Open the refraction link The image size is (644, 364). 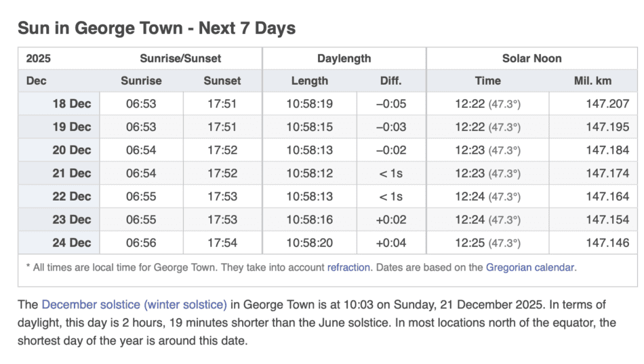[x=348, y=267]
